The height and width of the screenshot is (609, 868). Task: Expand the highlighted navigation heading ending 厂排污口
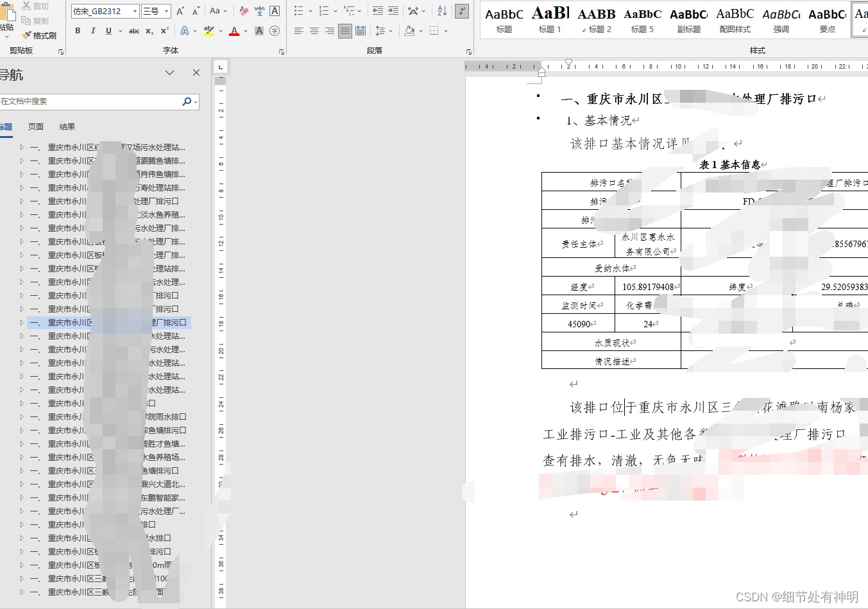point(22,323)
